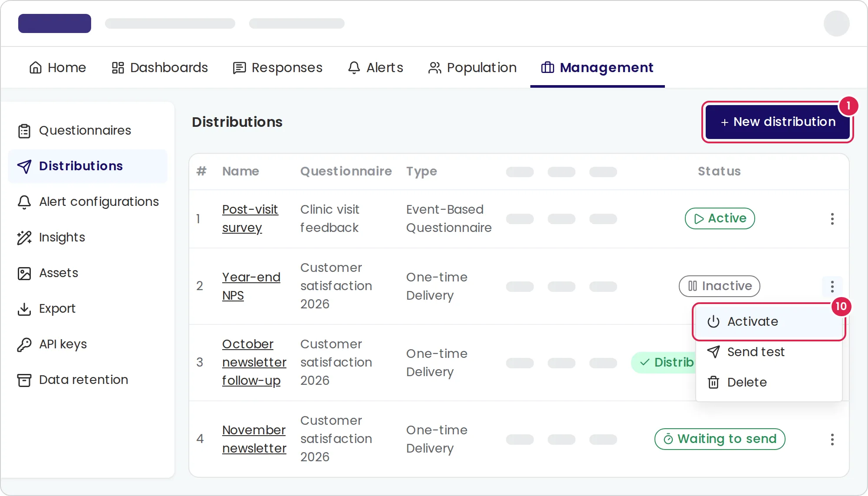This screenshot has height=496, width=868.
Task: Choose Activate from the context menu
Action: (x=769, y=322)
